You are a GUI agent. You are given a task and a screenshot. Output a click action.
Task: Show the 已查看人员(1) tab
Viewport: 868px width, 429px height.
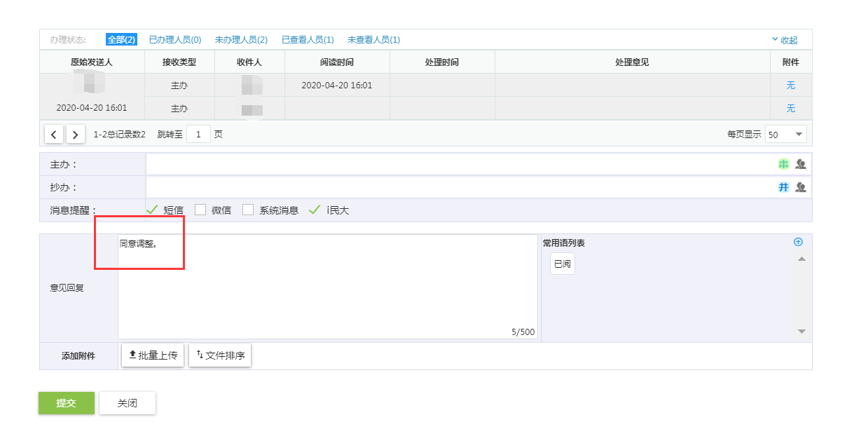pos(308,40)
